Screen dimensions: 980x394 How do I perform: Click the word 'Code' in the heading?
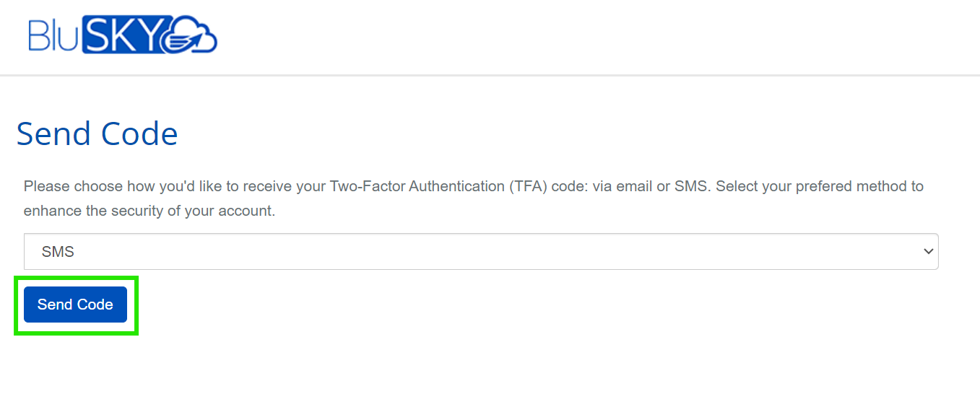point(139,134)
